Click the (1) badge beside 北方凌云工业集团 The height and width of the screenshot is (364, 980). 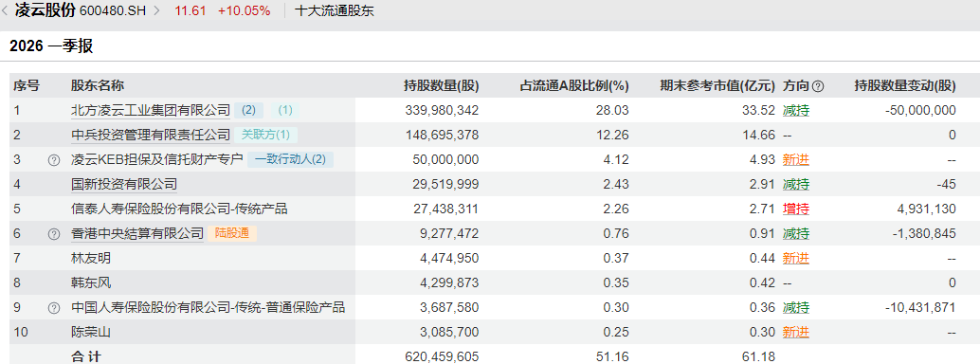(x=285, y=111)
